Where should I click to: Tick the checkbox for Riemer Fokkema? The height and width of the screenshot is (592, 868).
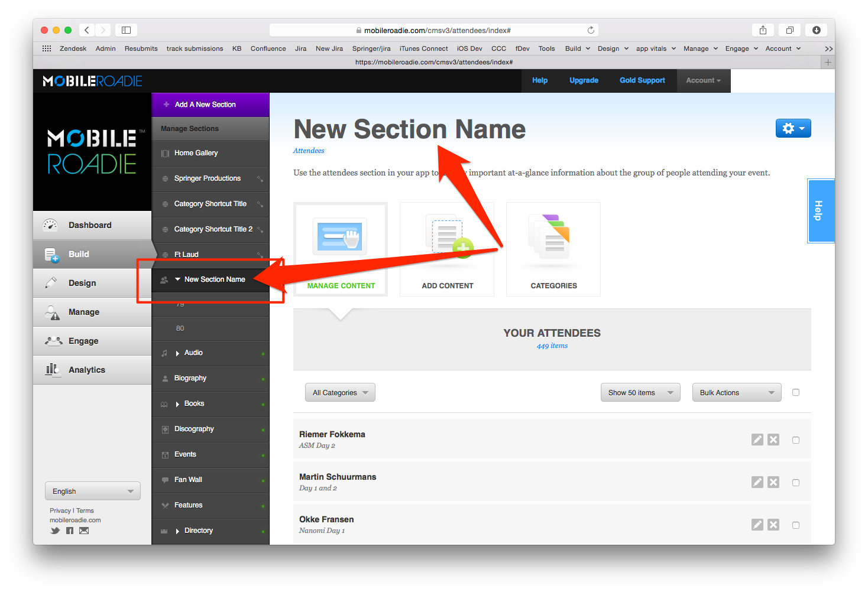(x=795, y=440)
